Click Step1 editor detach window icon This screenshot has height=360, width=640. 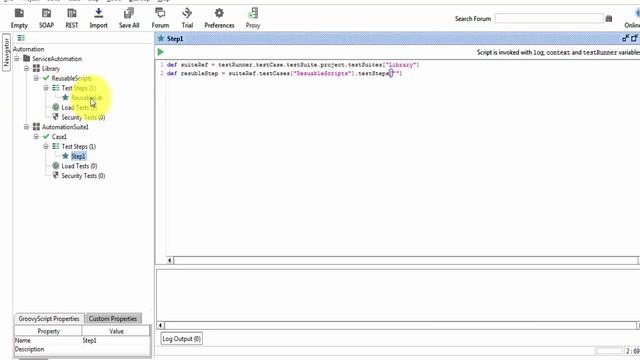634,38
